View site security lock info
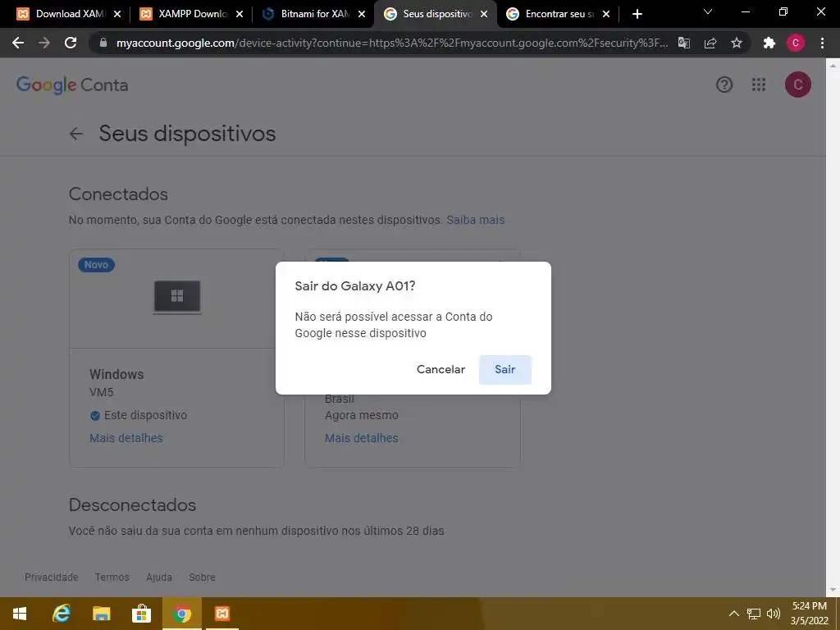This screenshot has width=840, height=630. point(103,43)
